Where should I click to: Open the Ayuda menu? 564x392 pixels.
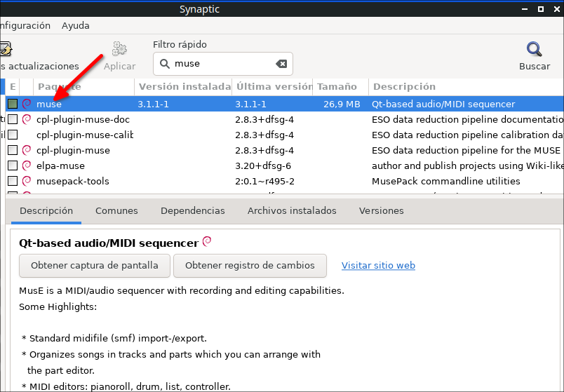(x=76, y=25)
